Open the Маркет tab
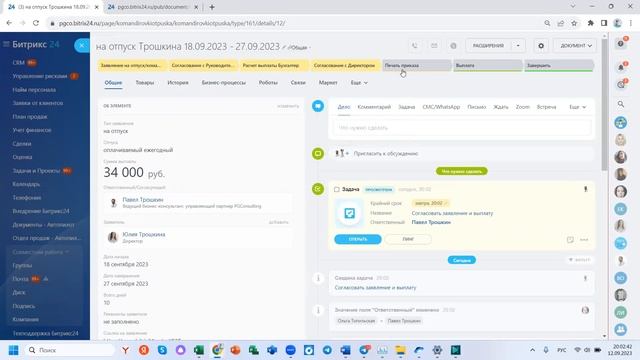640x360 pixels. click(328, 82)
